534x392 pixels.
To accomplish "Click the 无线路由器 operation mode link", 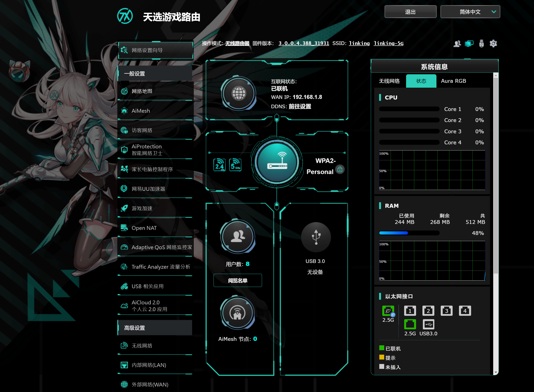I will pyautogui.click(x=237, y=44).
